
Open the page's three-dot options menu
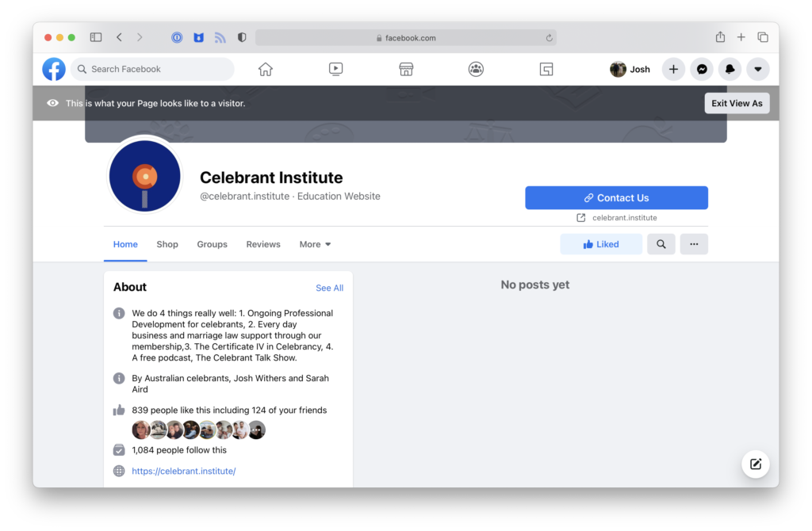(x=694, y=244)
